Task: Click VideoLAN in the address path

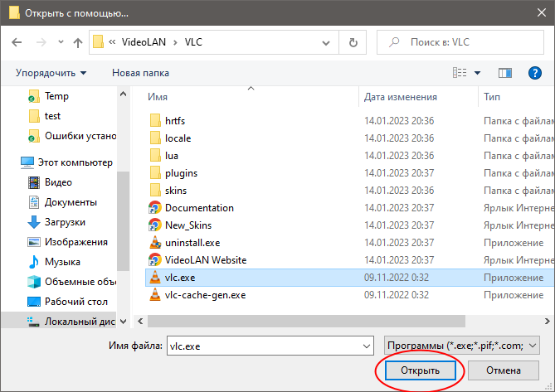Action: pos(144,42)
